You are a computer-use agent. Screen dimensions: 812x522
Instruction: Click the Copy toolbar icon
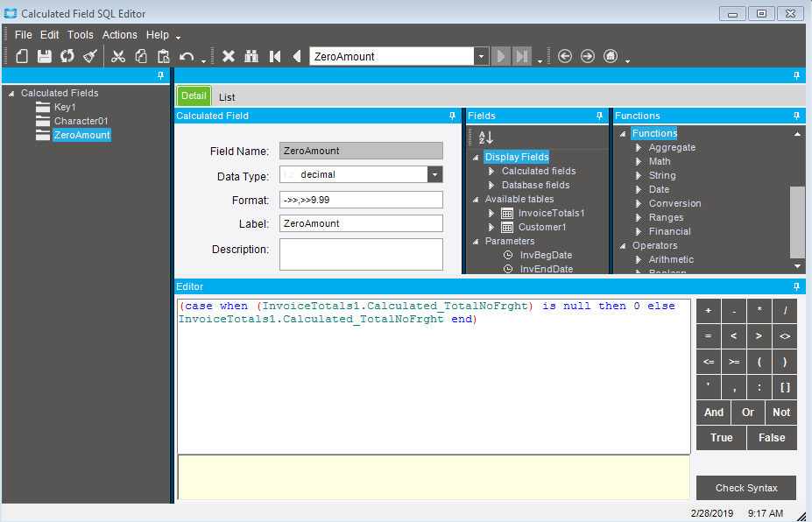(x=141, y=56)
